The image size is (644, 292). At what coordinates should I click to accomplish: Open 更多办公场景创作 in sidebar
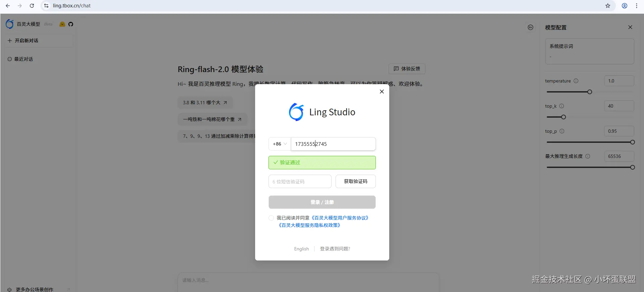[35, 289]
